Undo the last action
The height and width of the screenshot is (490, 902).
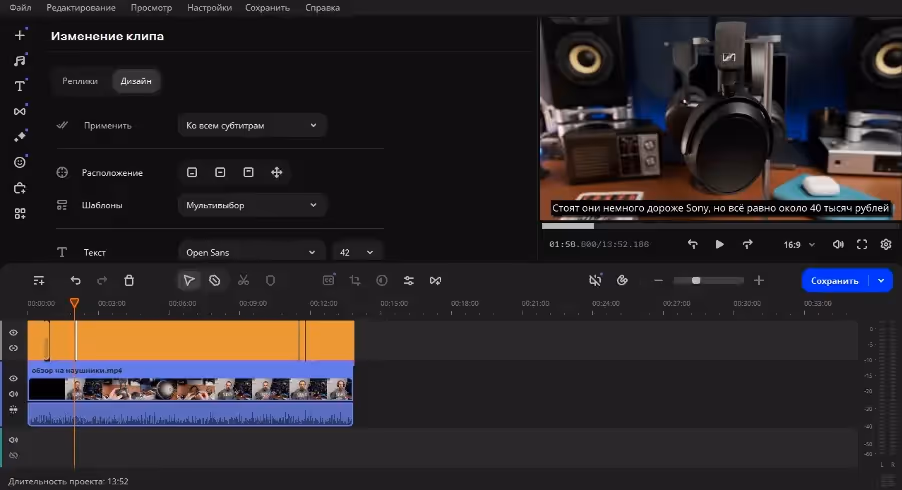tap(75, 281)
